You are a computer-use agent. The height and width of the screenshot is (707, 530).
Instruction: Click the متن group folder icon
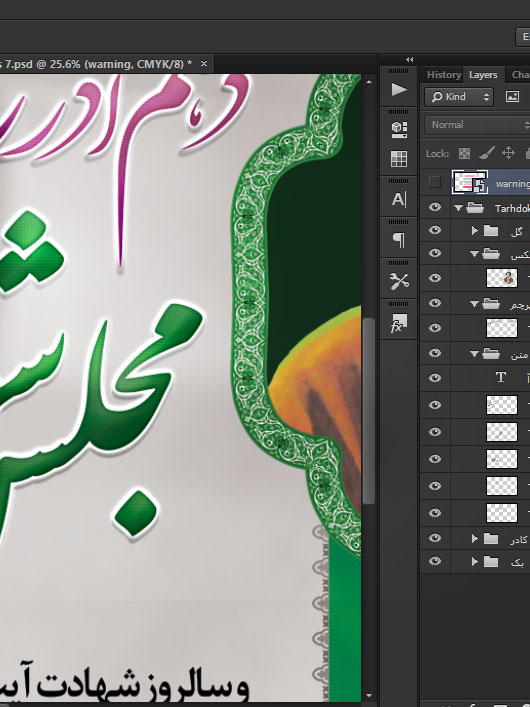[491, 354]
